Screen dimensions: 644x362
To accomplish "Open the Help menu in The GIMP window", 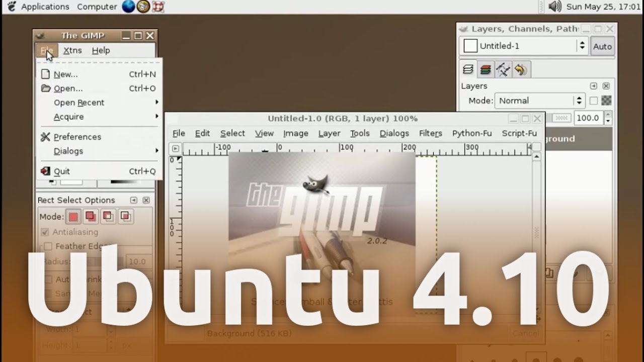I will coord(101,50).
